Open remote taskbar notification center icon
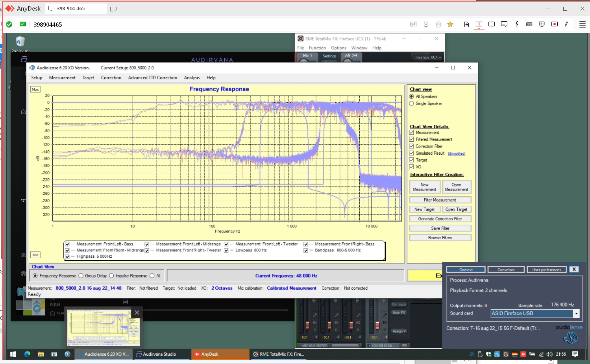This screenshot has height=364, width=590. [575, 354]
